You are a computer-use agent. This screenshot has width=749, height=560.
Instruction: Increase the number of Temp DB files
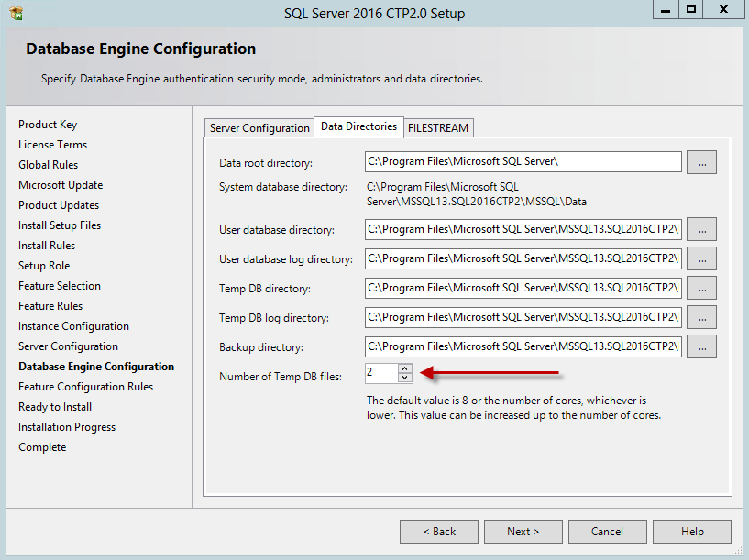point(405,368)
